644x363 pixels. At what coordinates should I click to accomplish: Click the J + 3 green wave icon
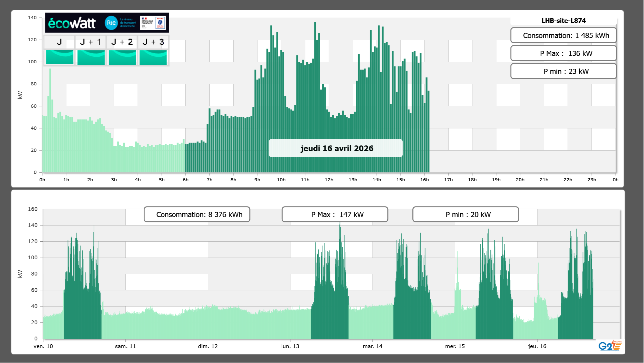coord(153,57)
